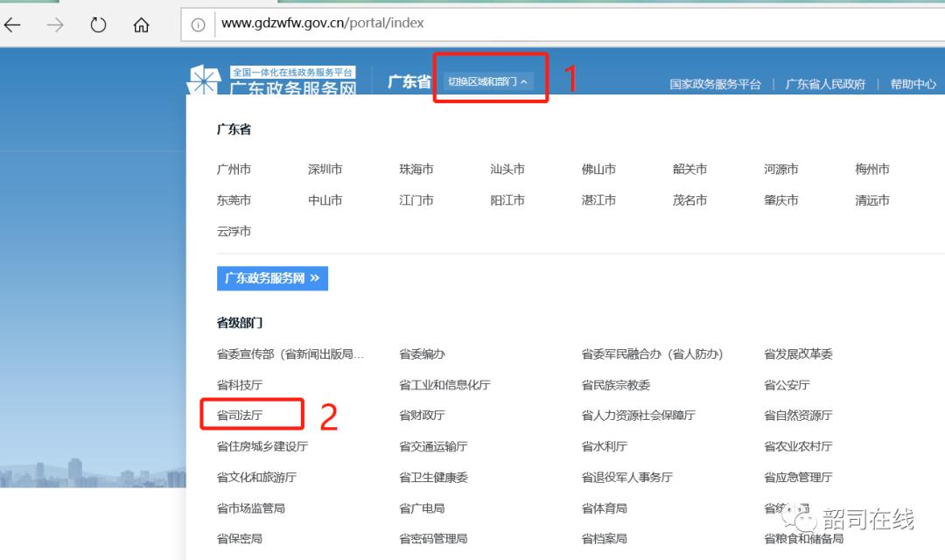The height and width of the screenshot is (560, 945).
Task: Open 省委军民融合办 department
Action: pos(652,354)
